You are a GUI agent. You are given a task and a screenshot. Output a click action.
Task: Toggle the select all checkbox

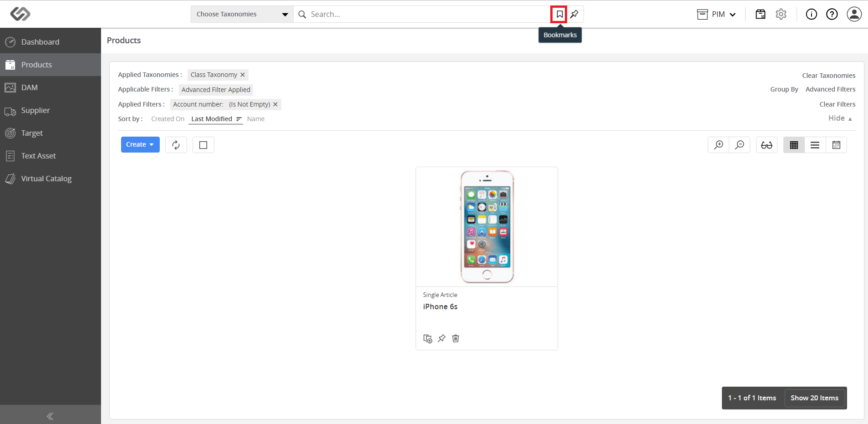203,145
